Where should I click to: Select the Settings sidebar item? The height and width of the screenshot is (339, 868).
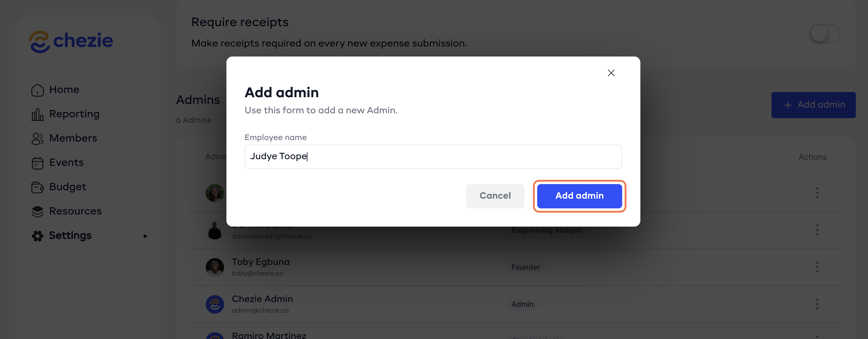click(x=70, y=235)
